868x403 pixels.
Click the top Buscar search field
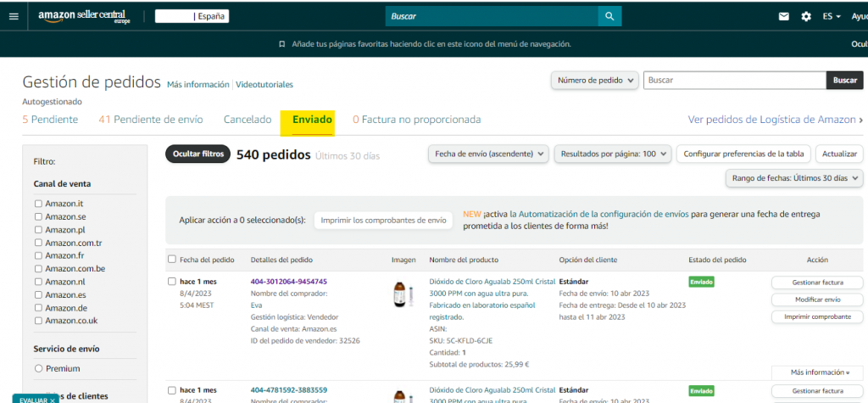coord(492,17)
